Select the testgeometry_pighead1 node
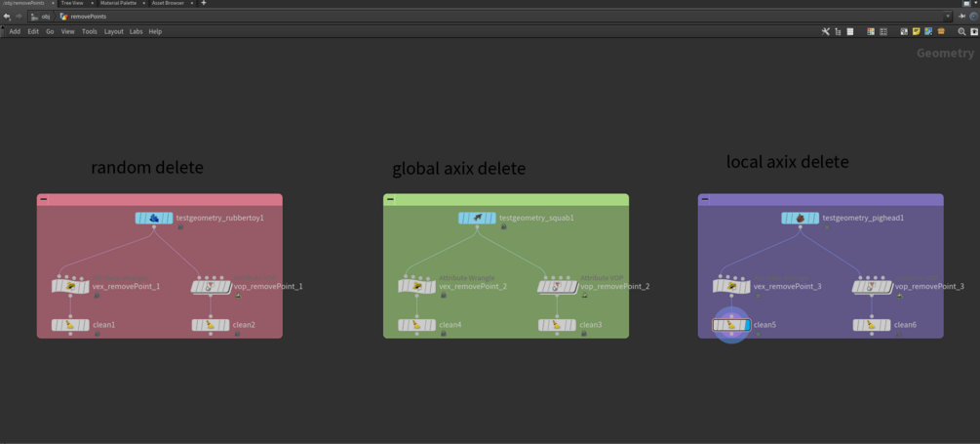980x444 pixels. (800, 219)
